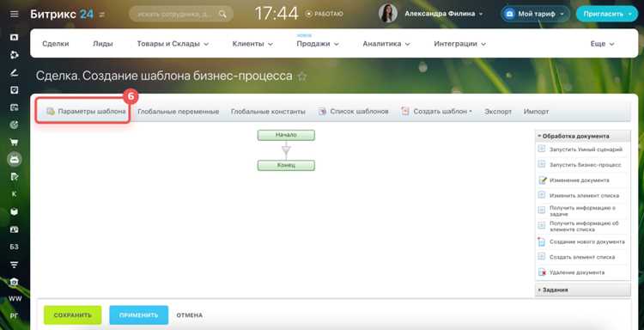Go to the Сделки tab

click(56, 44)
